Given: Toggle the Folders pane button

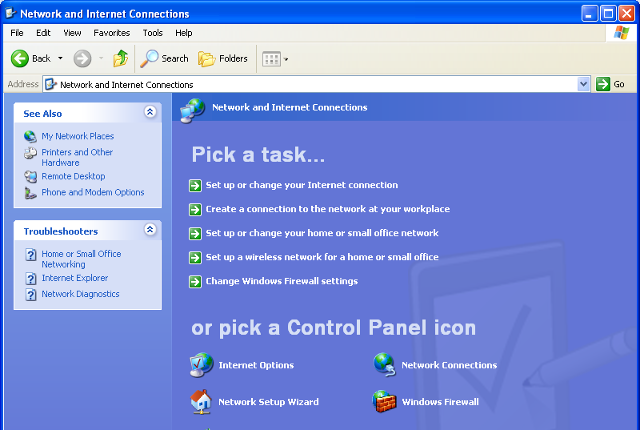Looking at the screenshot, I should [x=223, y=59].
